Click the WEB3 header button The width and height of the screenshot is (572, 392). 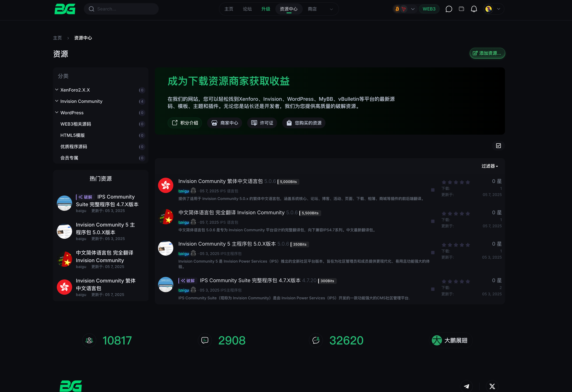(429, 9)
